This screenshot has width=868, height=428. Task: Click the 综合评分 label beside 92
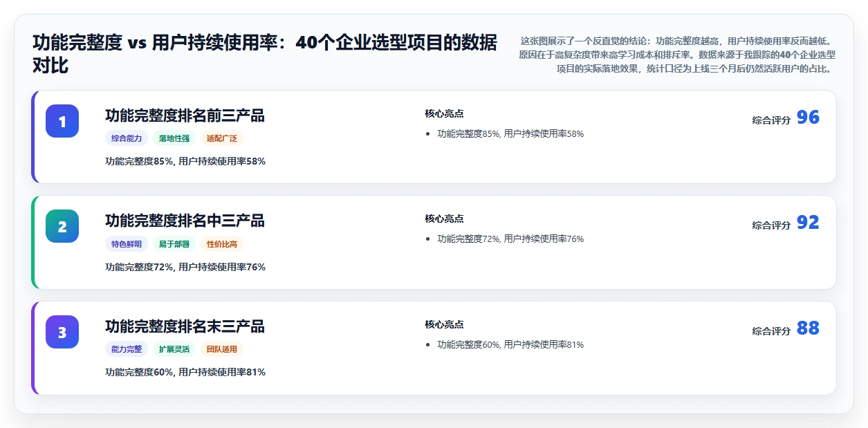[771, 225]
